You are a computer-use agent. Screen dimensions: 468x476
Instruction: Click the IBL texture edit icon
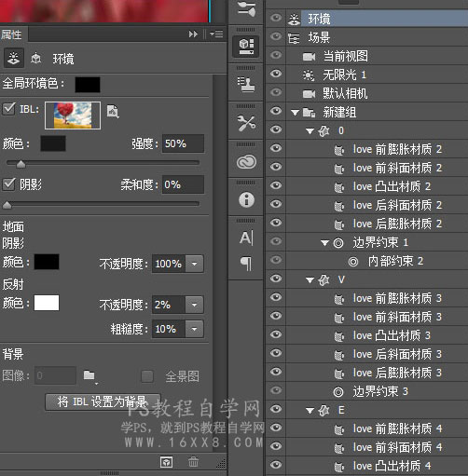(x=113, y=111)
